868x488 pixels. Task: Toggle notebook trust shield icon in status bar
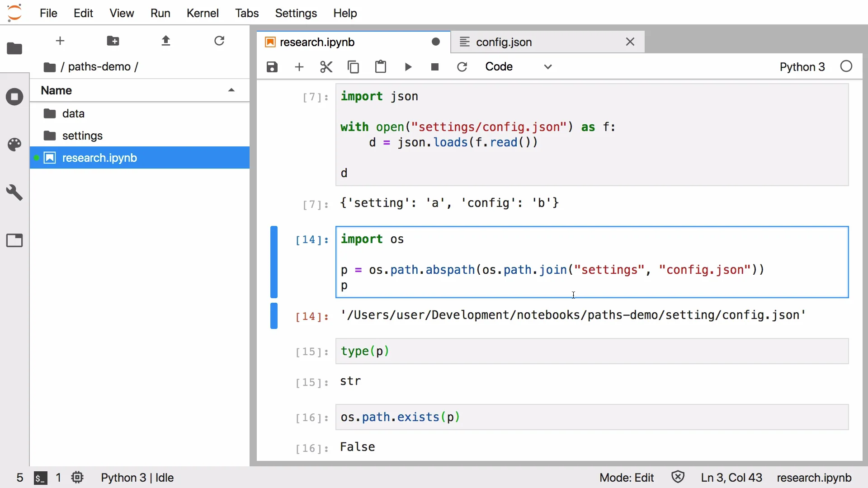pos(678,477)
